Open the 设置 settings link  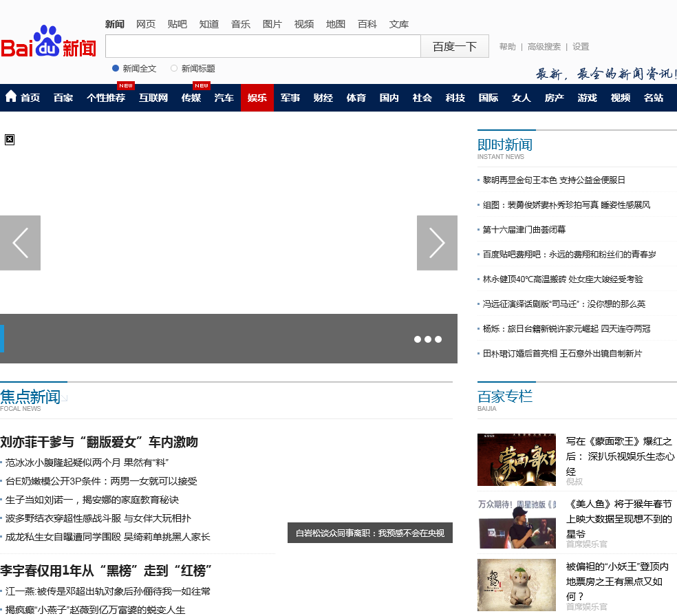tap(581, 47)
